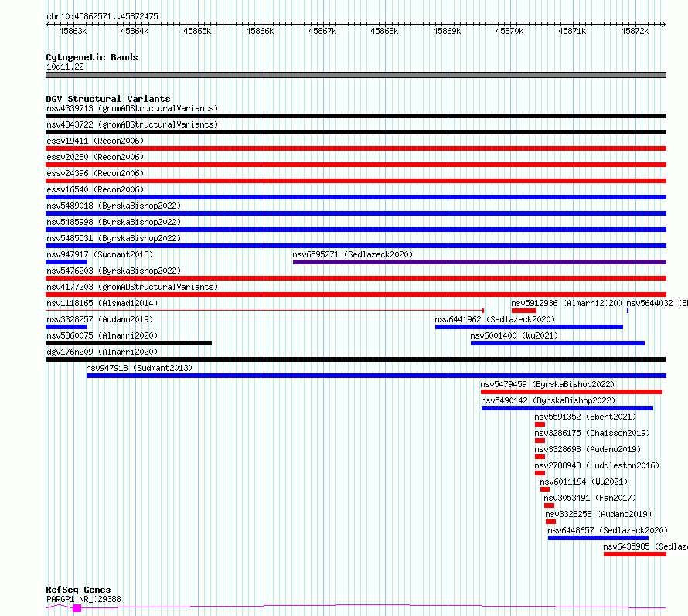Select the nsv5485531 (ByrskaBishop2022) label
Viewport: 688px width, 616px height.
pyautogui.click(x=114, y=238)
